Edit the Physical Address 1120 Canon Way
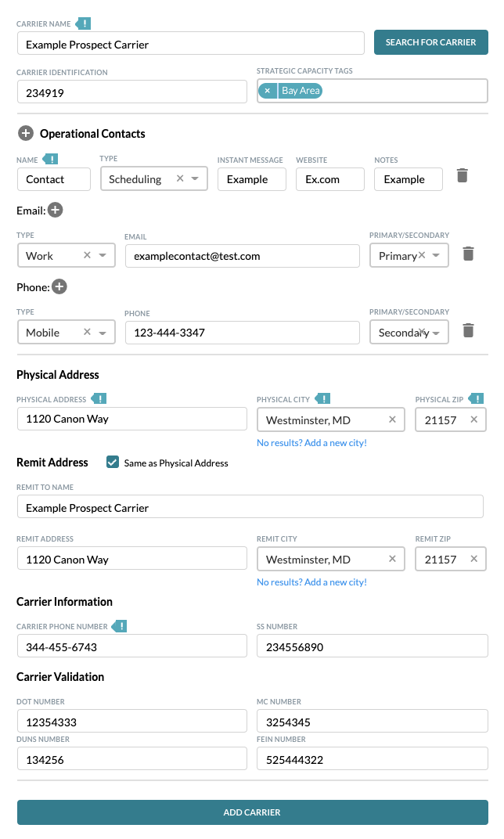Screen dimensions: 504x839 (131, 419)
